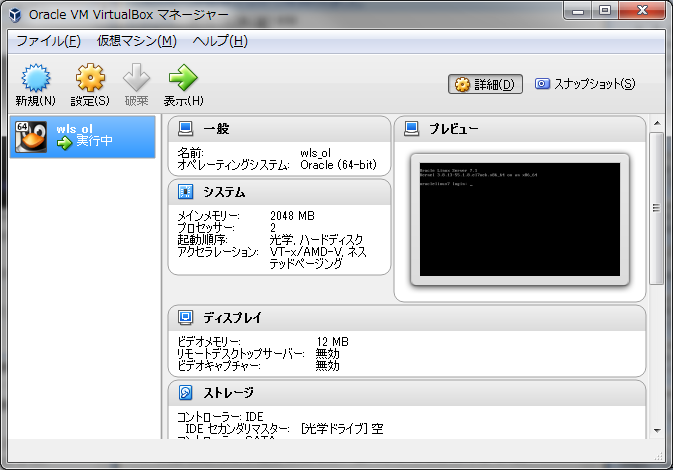Click the wls_ol penguin OS icon
Screen dimensions: 673x470
[x=31, y=137]
